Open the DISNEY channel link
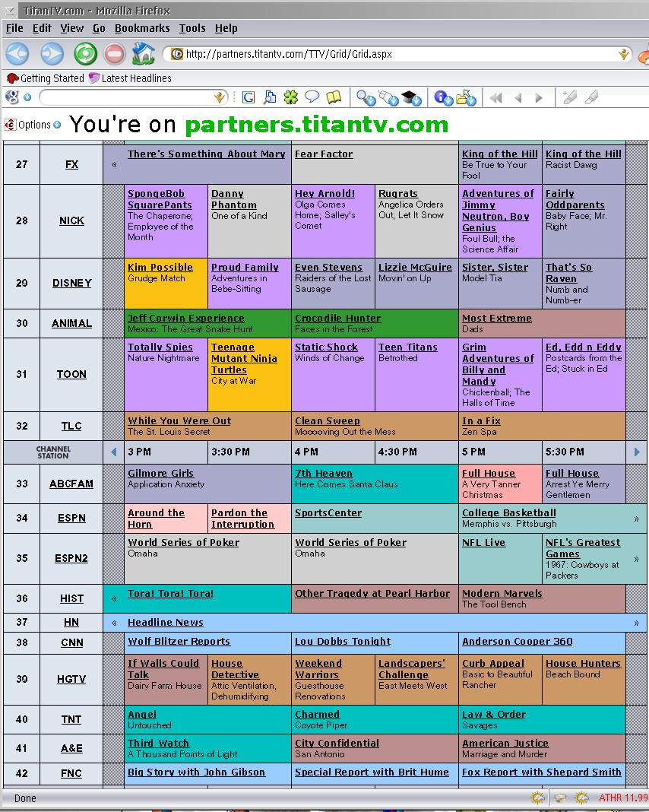This screenshot has height=812, width=649. tap(72, 284)
